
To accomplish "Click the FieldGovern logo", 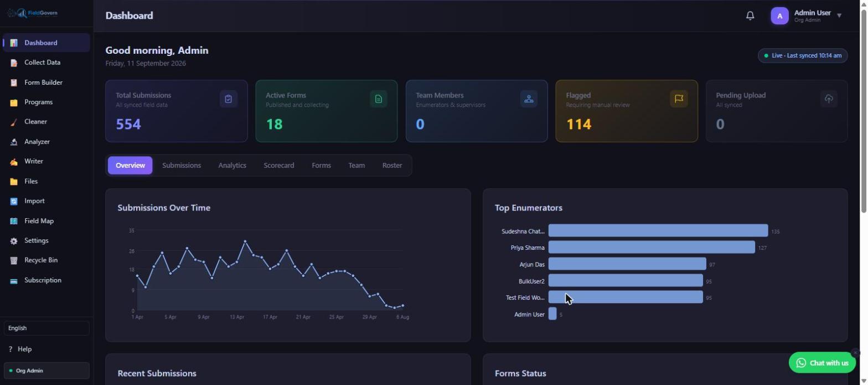I will click(32, 13).
